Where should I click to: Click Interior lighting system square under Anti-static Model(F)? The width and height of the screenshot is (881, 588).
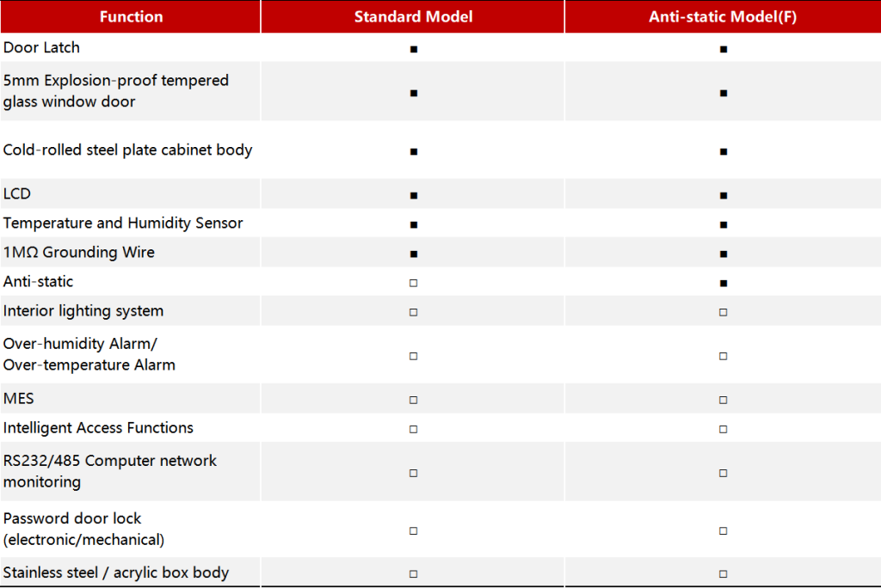[723, 312]
